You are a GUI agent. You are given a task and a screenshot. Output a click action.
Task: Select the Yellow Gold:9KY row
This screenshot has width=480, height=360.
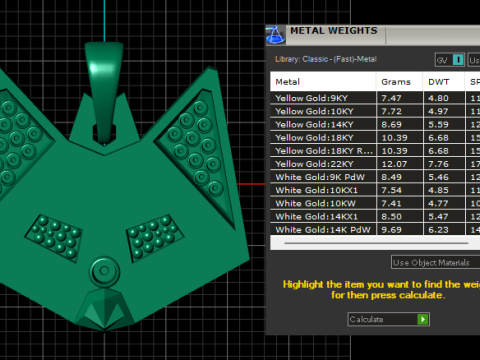375,98
